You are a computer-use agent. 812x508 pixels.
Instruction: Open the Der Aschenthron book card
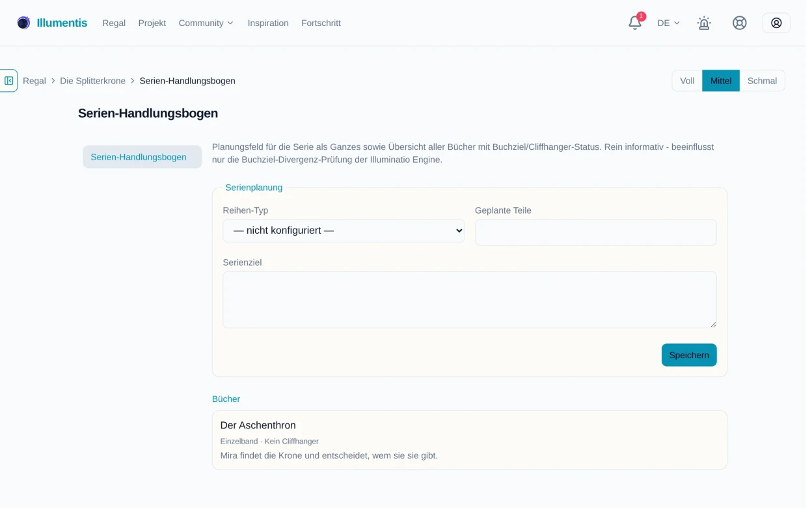pos(470,440)
